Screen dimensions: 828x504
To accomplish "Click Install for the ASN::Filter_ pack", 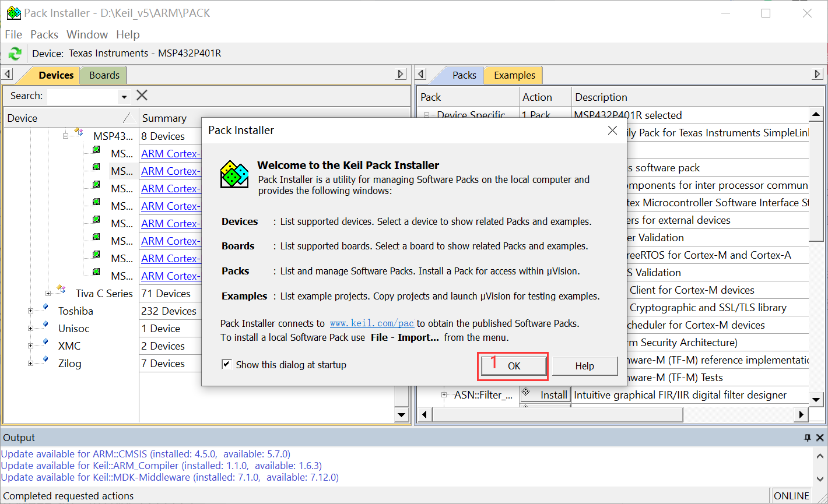I will (x=545, y=394).
